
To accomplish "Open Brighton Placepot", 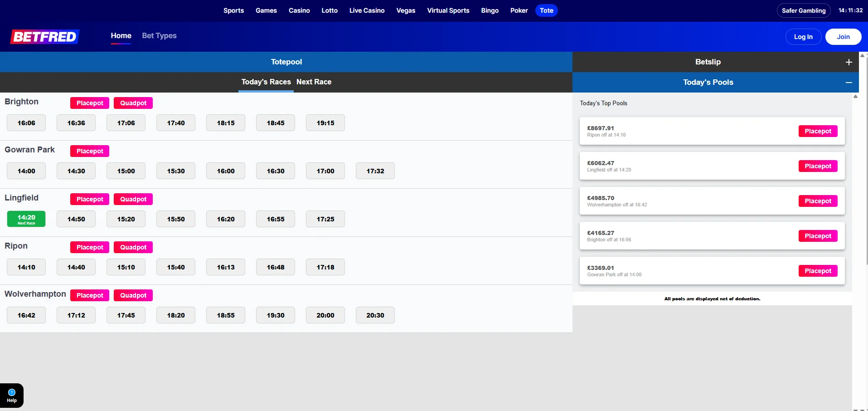I will 90,103.
